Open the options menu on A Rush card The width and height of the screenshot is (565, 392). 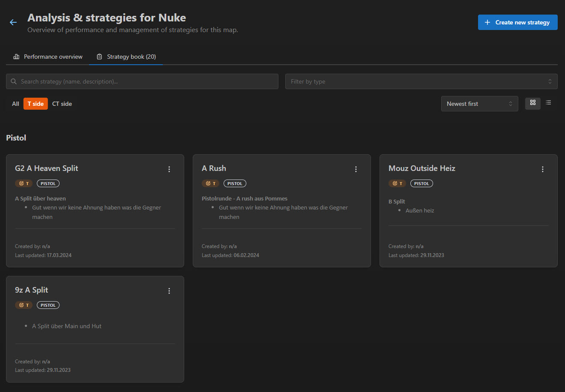[356, 169]
